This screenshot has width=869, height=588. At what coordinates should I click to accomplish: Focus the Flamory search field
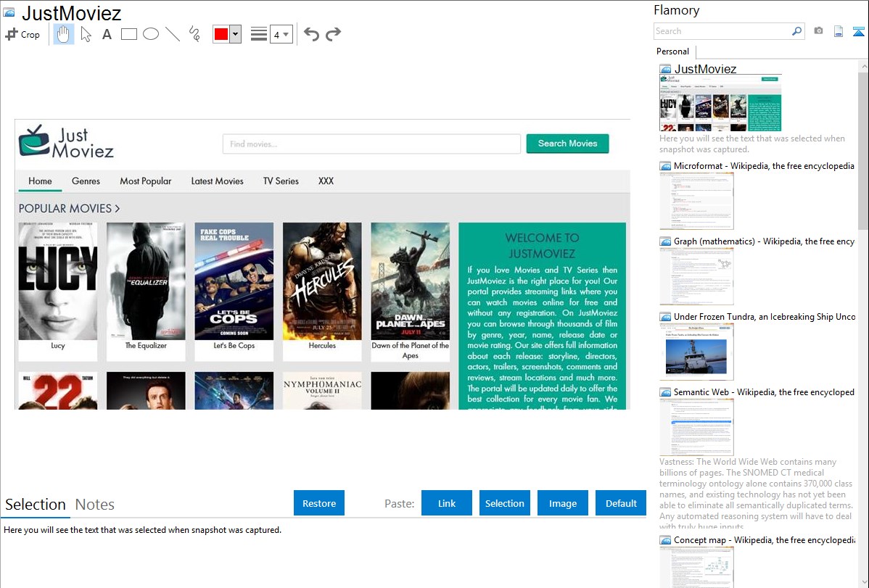coord(722,31)
